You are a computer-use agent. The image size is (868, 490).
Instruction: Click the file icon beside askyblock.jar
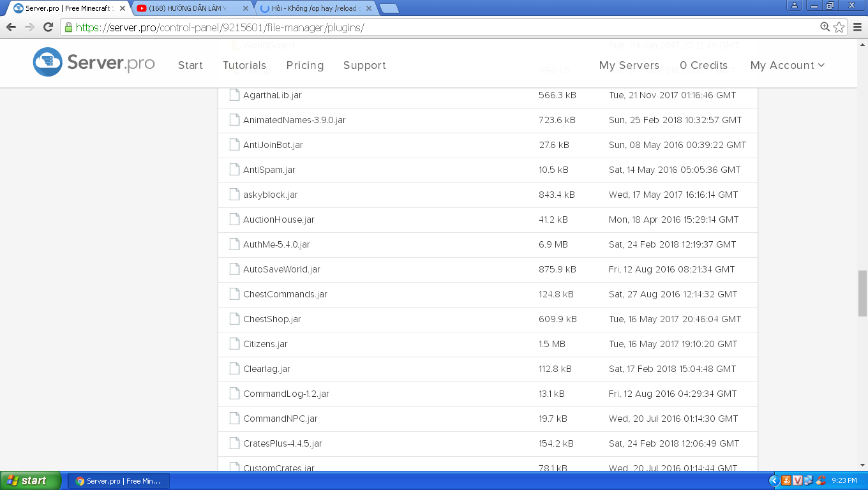(235, 195)
